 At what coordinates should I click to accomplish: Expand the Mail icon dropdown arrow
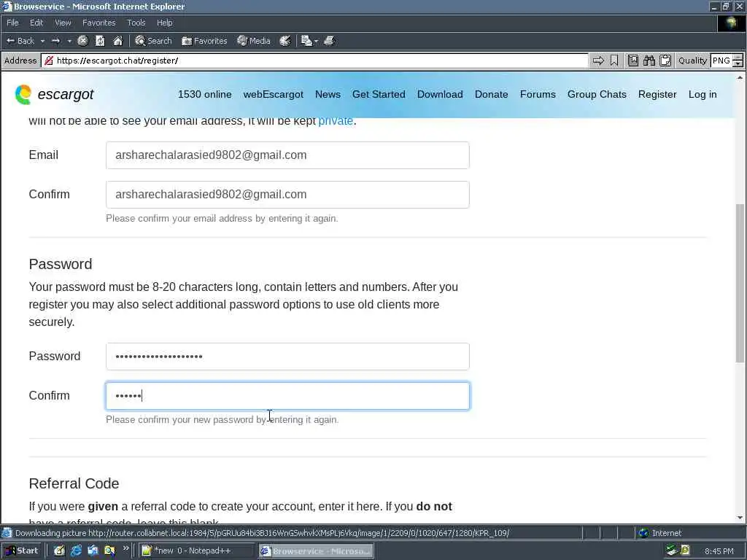pyautogui.click(x=316, y=41)
